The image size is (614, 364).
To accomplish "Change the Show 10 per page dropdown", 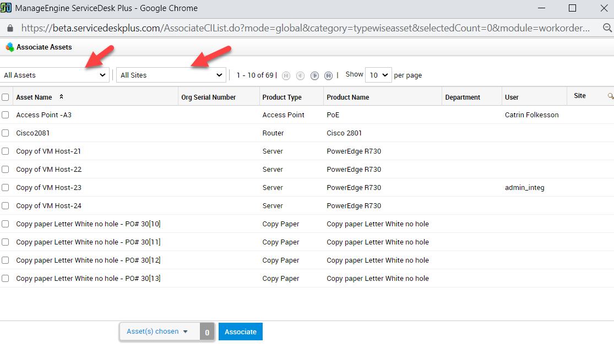I will (x=378, y=75).
